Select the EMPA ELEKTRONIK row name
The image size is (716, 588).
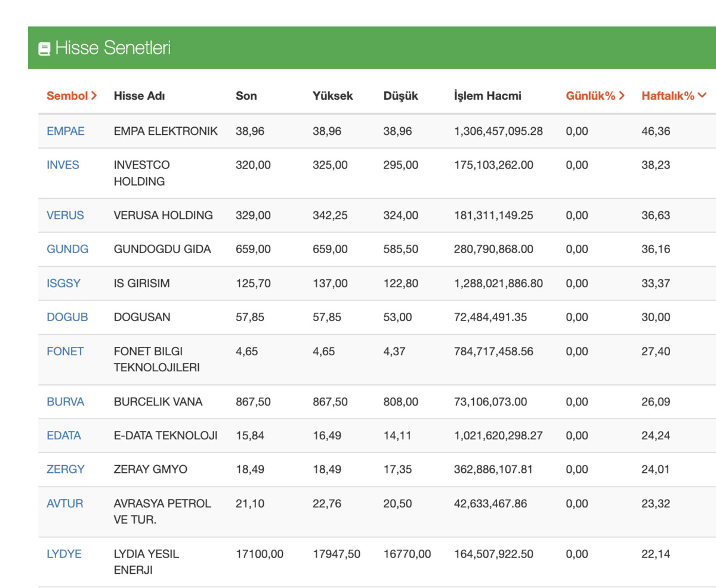(x=166, y=131)
